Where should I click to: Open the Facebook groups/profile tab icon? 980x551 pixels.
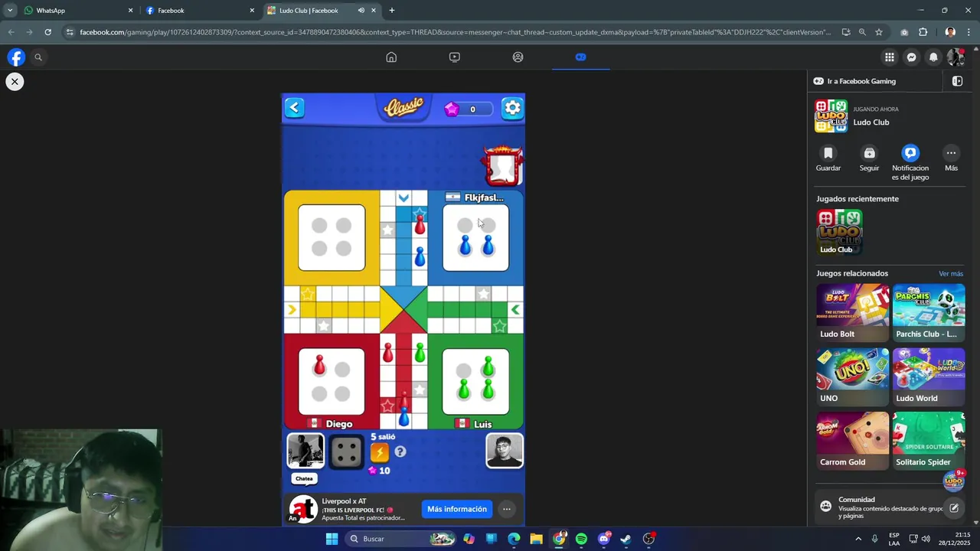point(518,57)
